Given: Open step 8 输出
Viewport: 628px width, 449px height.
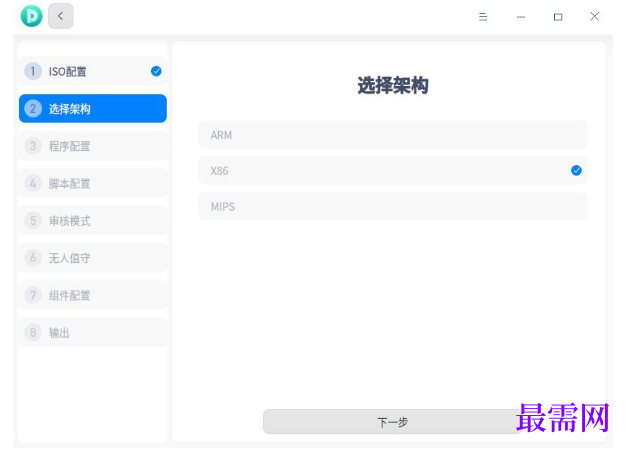Looking at the screenshot, I should click(93, 332).
